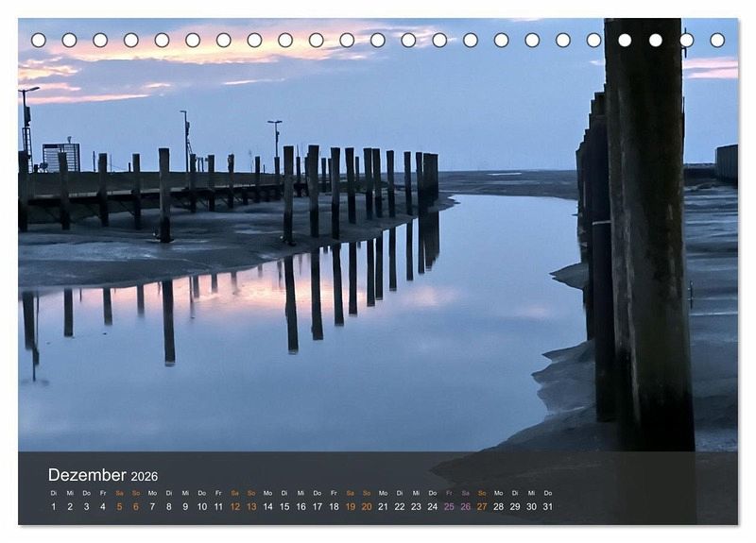Choose day 24 in the date row
Screen dimensions: 756x543
coord(432,507)
